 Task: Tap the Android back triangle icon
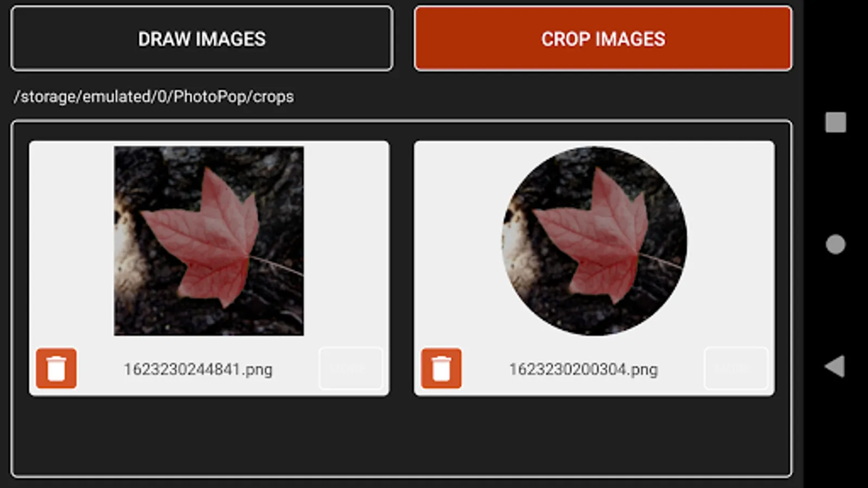click(x=835, y=367)
